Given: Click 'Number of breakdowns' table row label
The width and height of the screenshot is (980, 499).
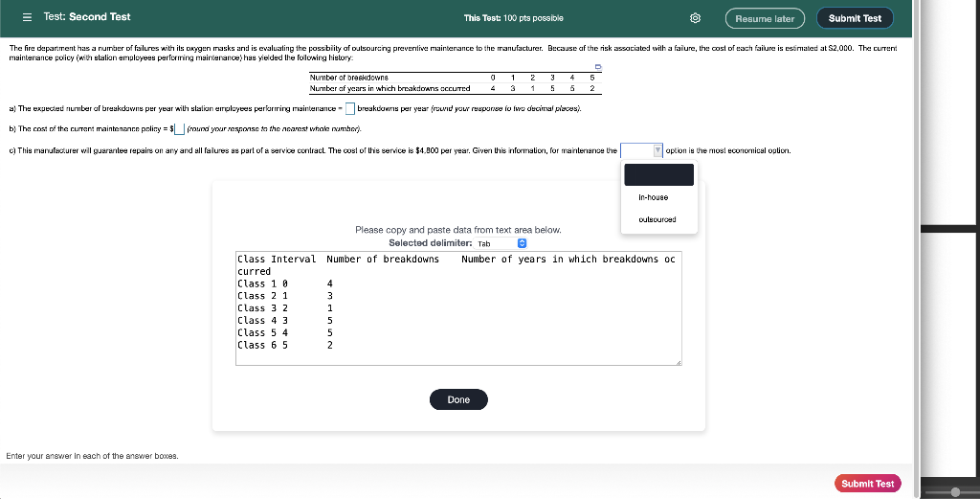Looking at the screenshot, I should coord(348,78).
